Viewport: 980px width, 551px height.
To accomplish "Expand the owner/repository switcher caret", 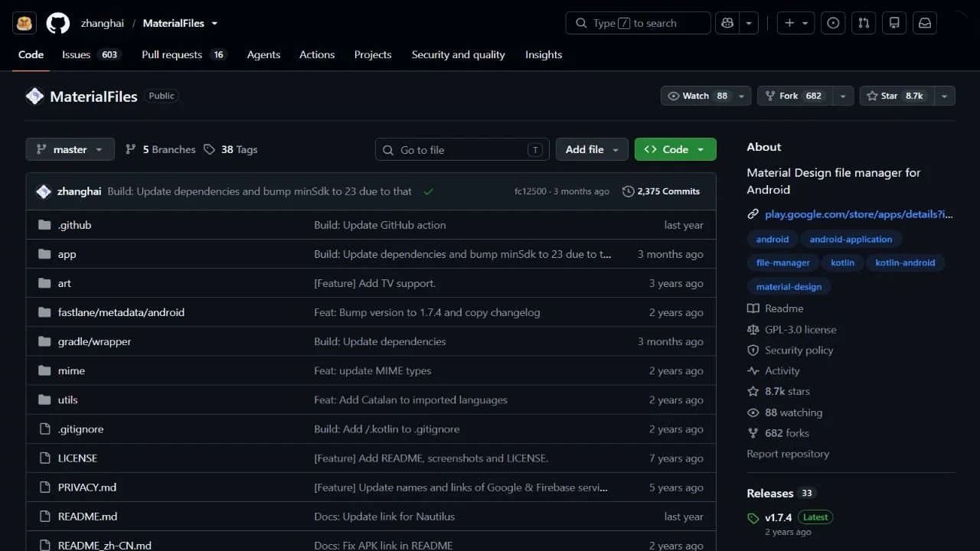I will tap(214, 23).
